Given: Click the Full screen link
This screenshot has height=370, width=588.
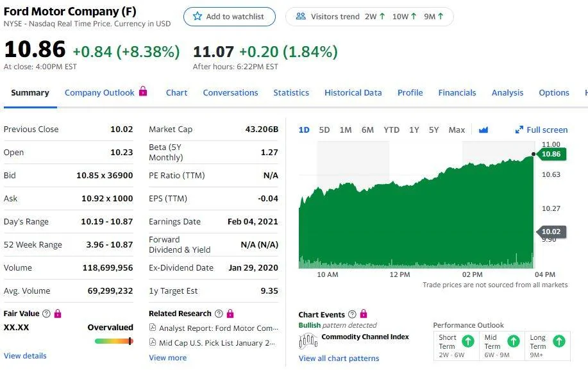Looking at the screenshot, I should [547, 130].
